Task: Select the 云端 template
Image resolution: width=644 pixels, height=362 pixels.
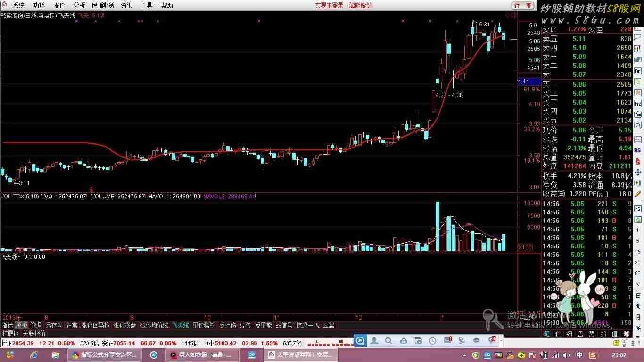Action: coord(328,325)
